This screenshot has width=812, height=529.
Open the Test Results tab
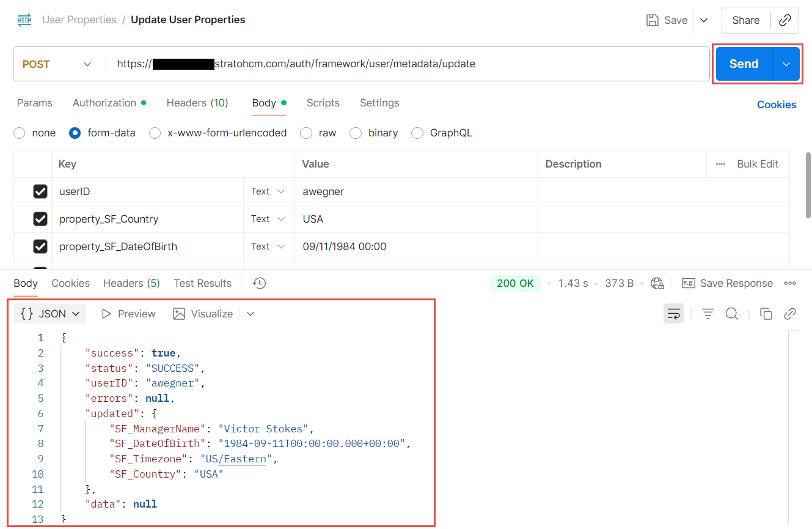click(x=202, y=283)
